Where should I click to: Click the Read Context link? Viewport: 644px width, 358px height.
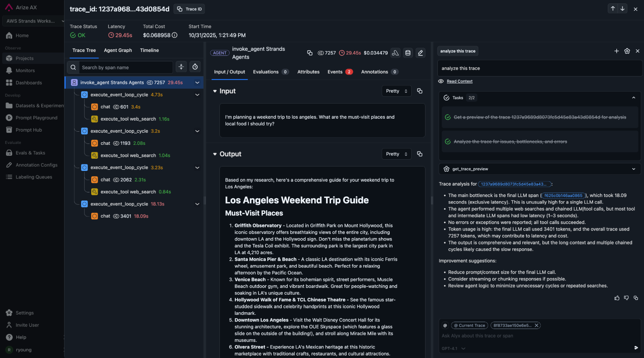click(x=459, y=81)
